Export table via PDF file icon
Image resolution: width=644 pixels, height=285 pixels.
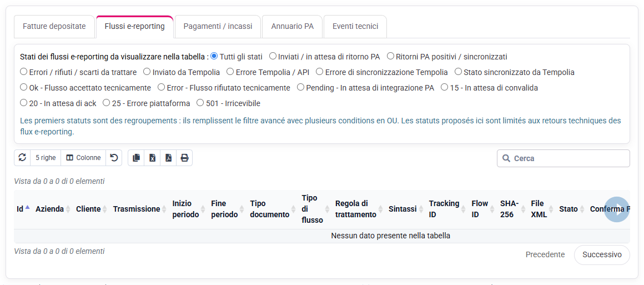pos(168,158)
